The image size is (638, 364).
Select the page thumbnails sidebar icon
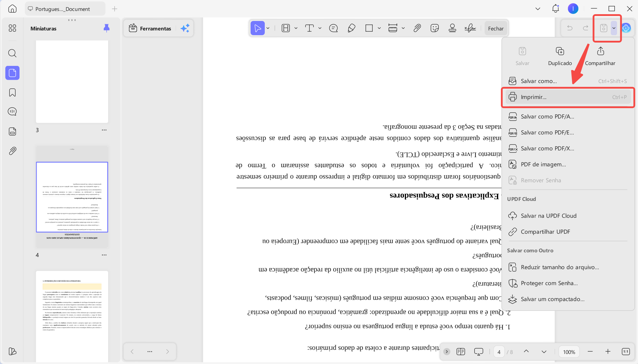pos(12,73)
